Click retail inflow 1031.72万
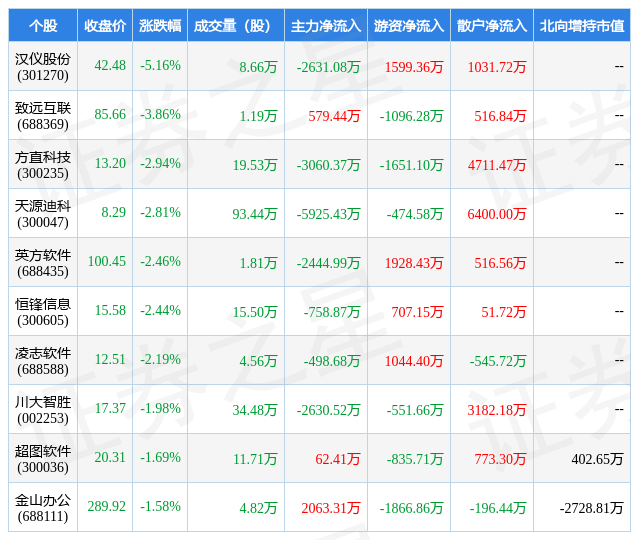The width and height of the screenshot is (631, 540). pyautogui.click(x=497, y=67)
